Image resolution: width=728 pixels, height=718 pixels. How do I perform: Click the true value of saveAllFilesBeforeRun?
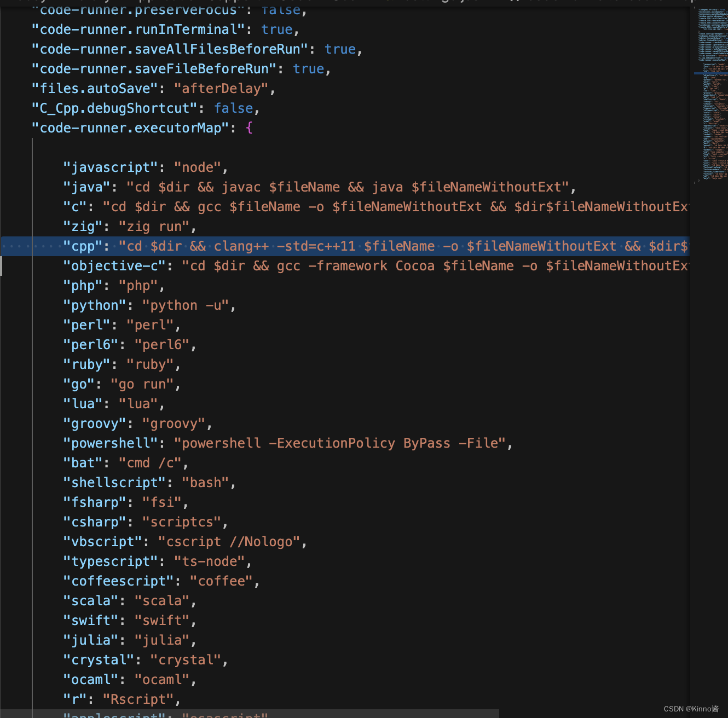pyautogui.click(x=340, y=49)
